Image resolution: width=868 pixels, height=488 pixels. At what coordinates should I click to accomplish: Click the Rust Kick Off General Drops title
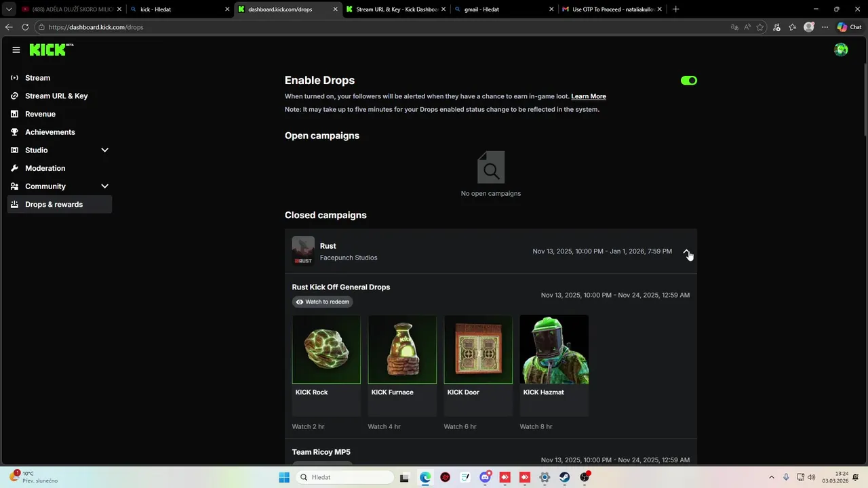pos(341,287)
